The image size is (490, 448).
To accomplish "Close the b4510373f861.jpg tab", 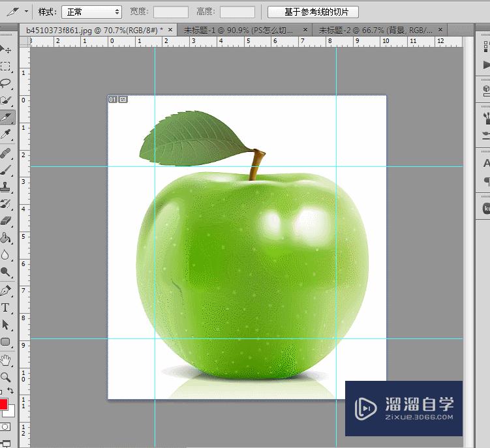I will pyautogui.click(x=170, y=30).
